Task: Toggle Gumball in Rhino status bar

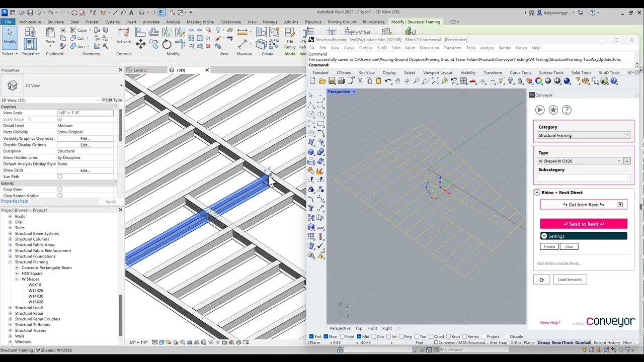Action: point(583,343)
